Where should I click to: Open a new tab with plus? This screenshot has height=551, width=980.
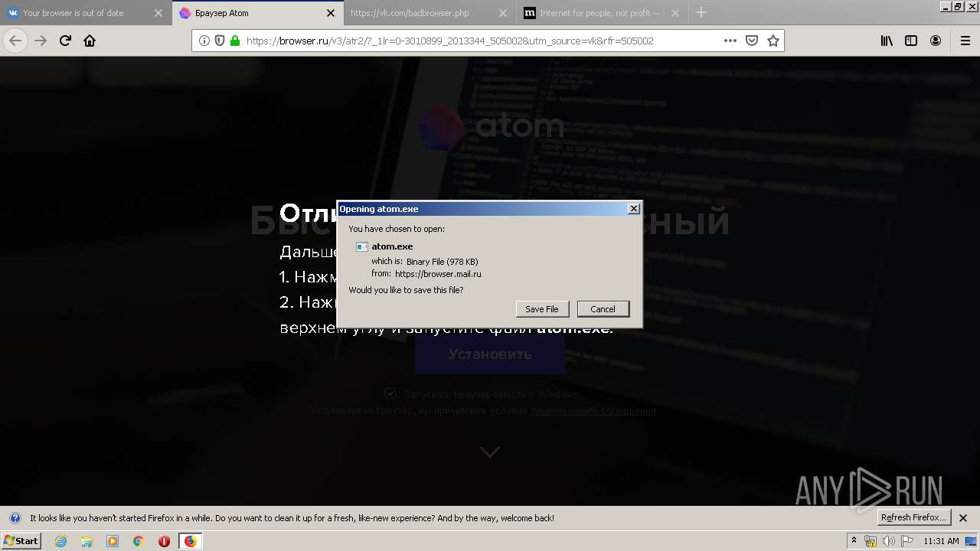pos(701,12)
